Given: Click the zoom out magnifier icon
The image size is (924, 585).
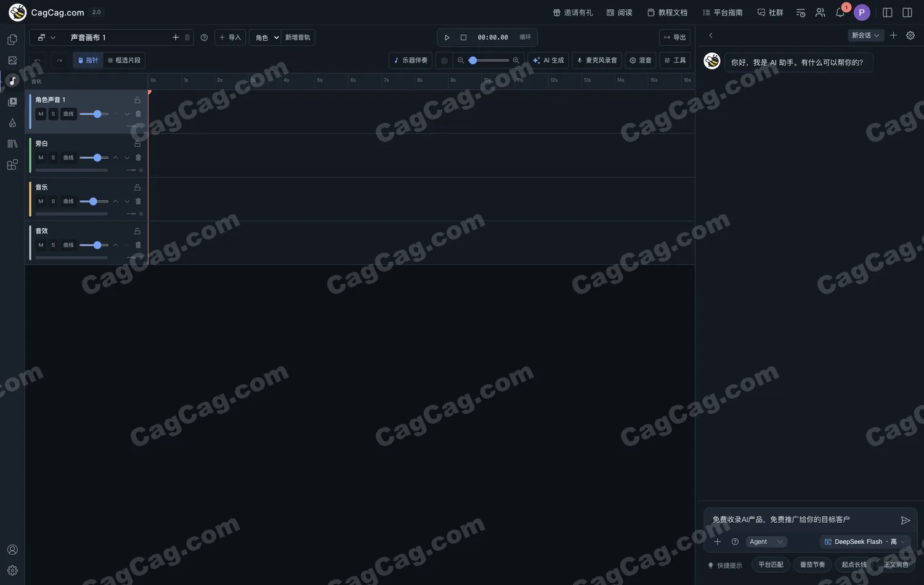Looking at the screenshot, I should pyautogui.click(x=461, y=60).
